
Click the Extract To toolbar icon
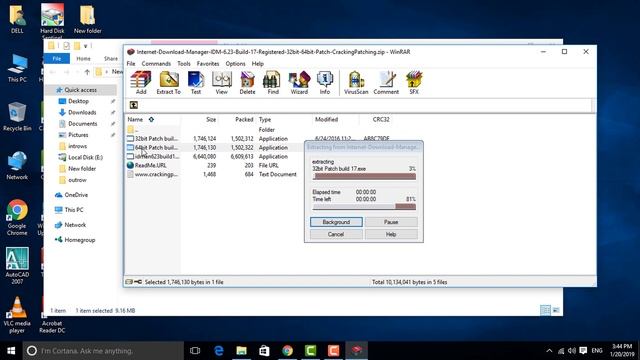[169, 82]
